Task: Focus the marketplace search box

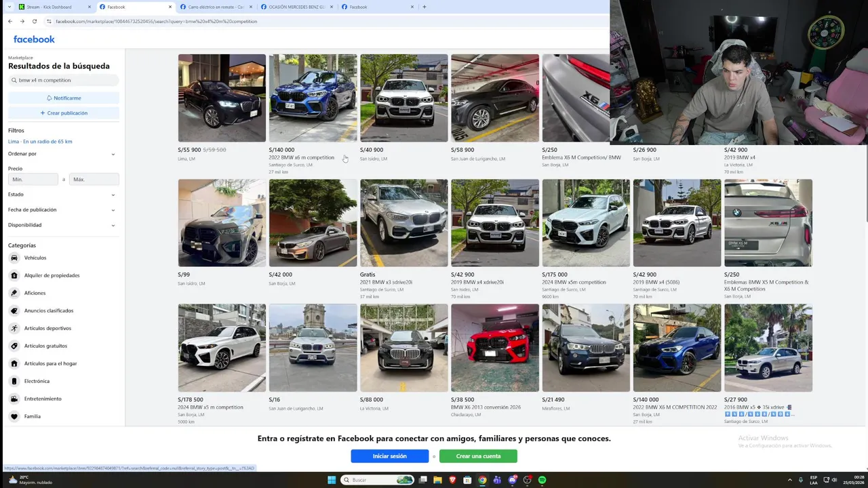Action: pos(64,80)
